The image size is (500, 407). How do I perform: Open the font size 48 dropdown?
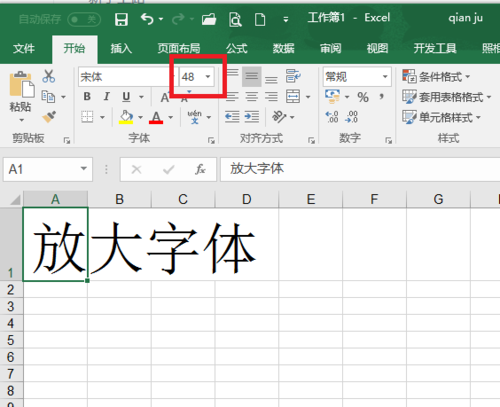208,77
